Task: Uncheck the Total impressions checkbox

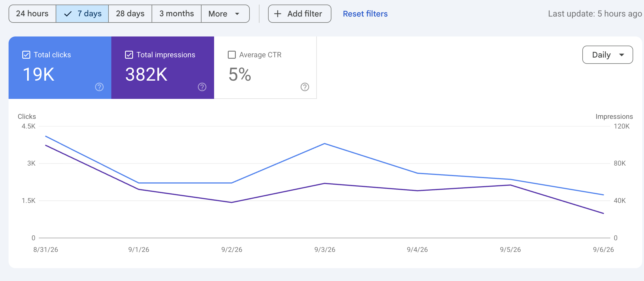Action: click(129, 55)
